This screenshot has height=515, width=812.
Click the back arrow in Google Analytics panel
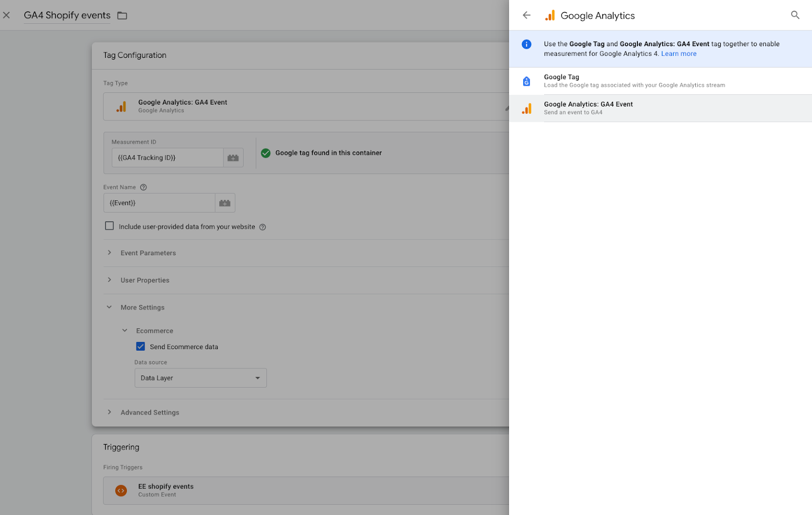pyautogui.click(x=526, y=15)
